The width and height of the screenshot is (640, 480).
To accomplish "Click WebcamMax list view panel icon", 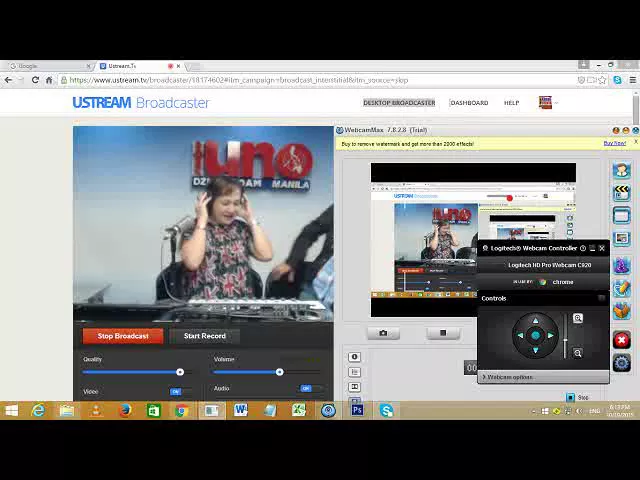I will 354,372.
